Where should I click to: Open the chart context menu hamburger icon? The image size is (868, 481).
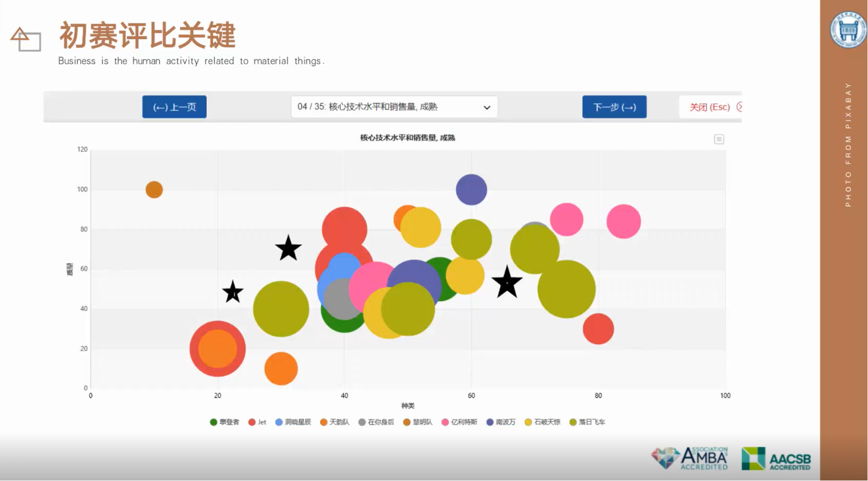[x=718, y=139]
